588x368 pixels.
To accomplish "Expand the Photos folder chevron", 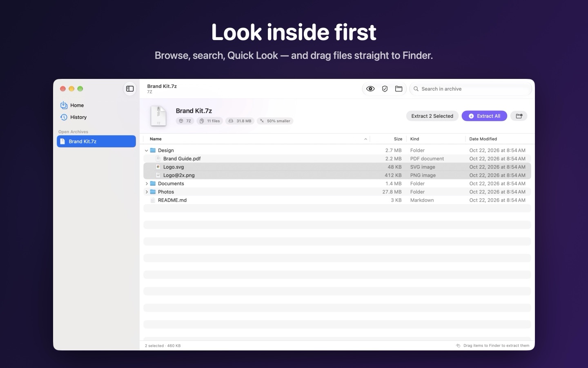I will coord(147,192).
